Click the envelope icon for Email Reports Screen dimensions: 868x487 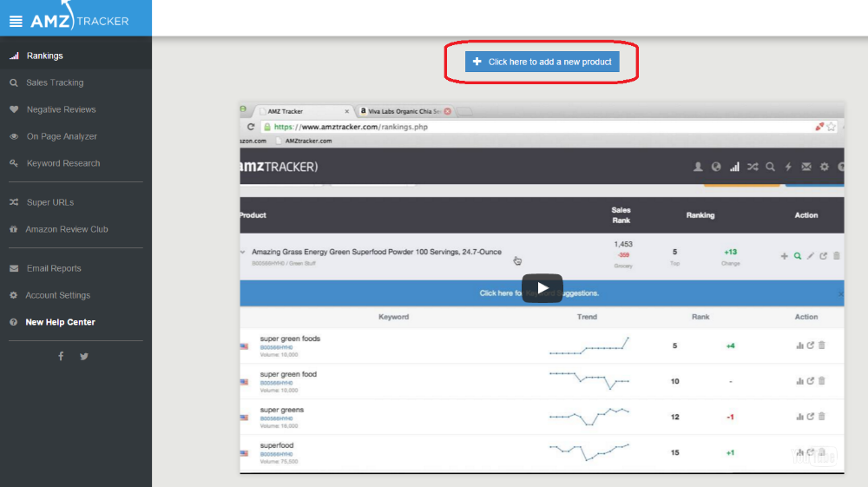tap(14, 268)
